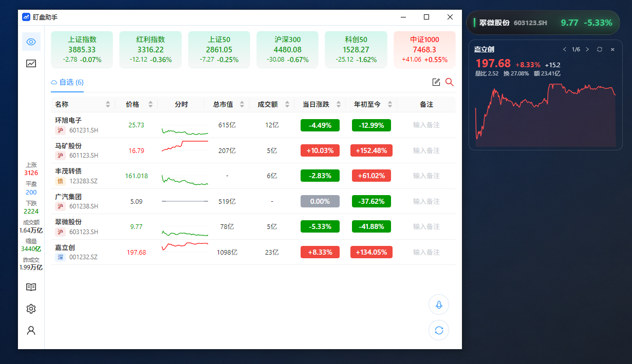The image size is (632, 364).
Task: Select the 自选 (6) tab
Action: coord(67,82)
